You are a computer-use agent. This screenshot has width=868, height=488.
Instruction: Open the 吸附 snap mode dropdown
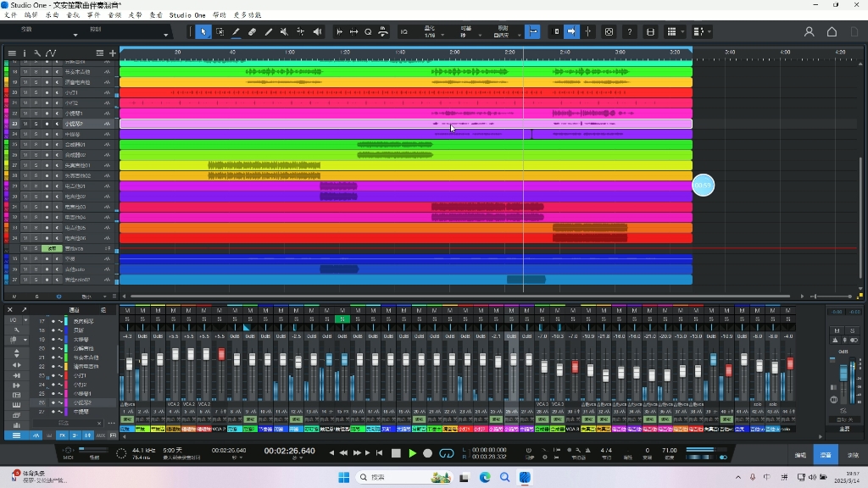pos(519,36)
